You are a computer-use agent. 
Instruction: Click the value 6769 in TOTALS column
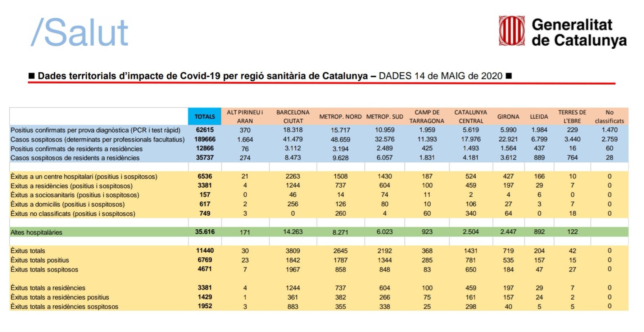point(205,260)
